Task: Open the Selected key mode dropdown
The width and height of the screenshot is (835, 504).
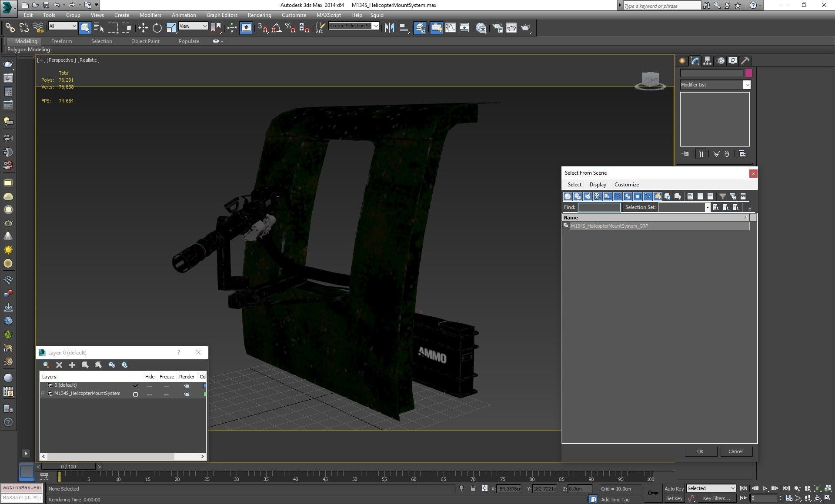Action: click(x=711, y=488)
